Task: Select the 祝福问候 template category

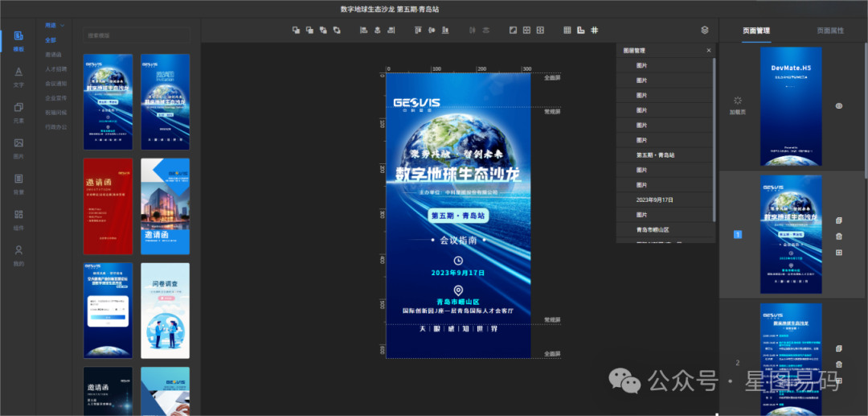Action: (x=56, y=113)
